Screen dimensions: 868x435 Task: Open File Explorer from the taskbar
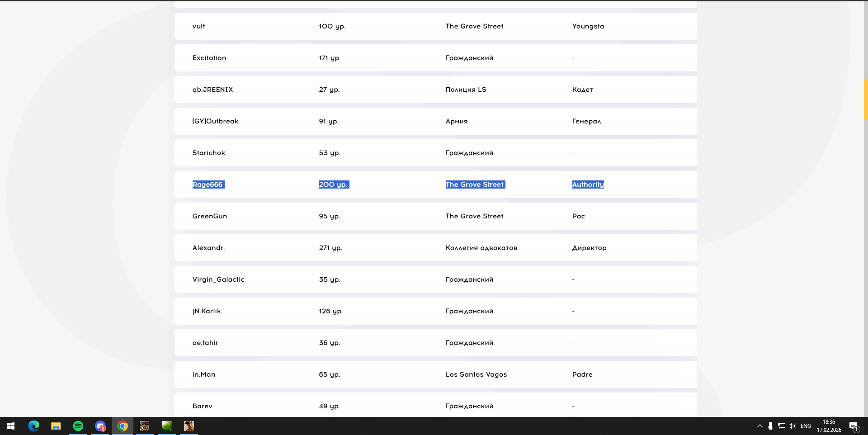(56, 426)
